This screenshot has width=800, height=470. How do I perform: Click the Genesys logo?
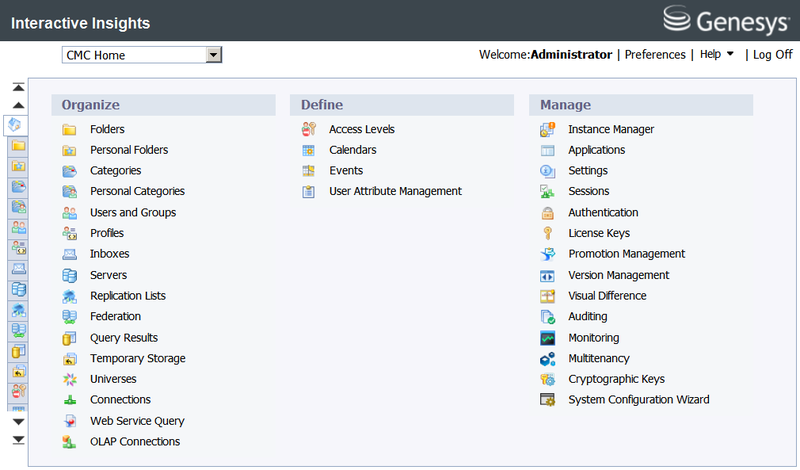(x=727, y=20)
